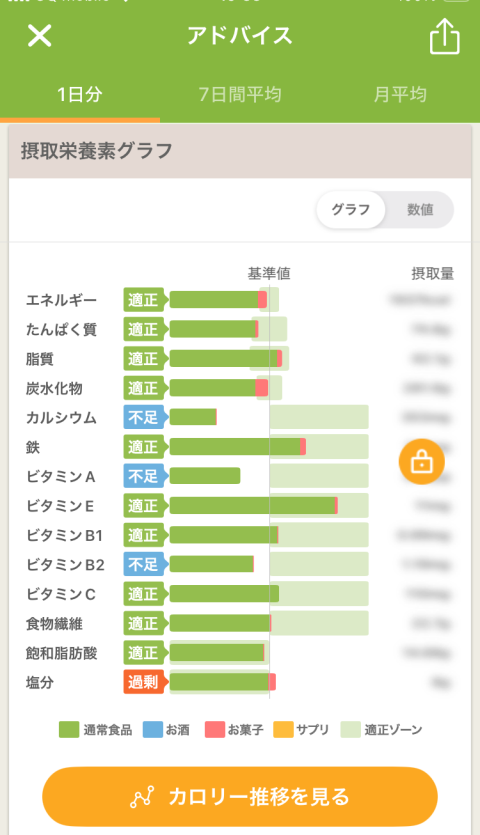This screenshot has height=835, width=480.
Task: Click the 鉄 nutrient bar
Action: [x=238, y=447]
